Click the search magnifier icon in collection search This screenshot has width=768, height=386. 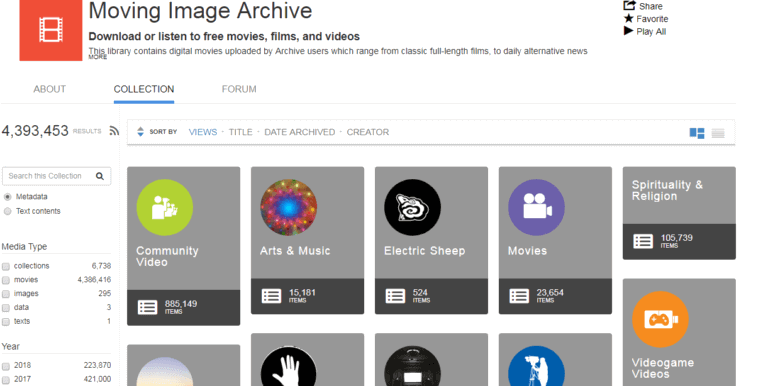[100, 176]
